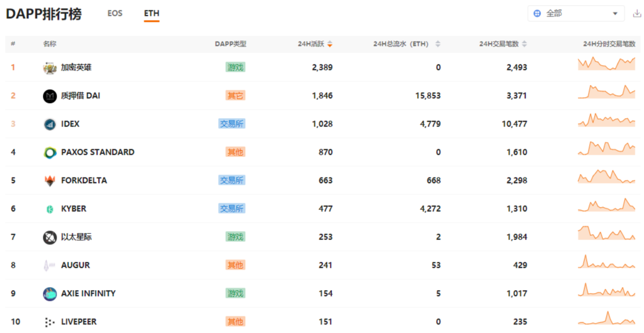Click the ETH flow value 15,853
This screenshot has width=644, height=333.
[428, 95]
